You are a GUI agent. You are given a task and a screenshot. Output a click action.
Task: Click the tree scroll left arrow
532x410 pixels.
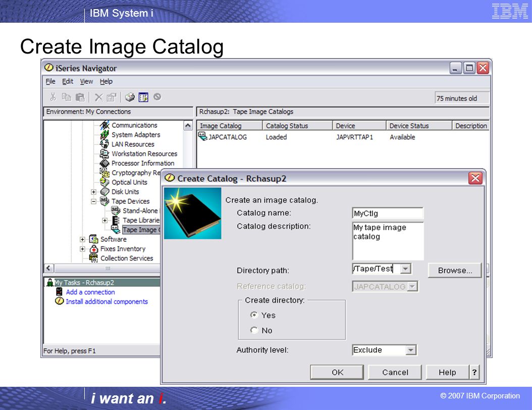[x=49, y=268]
